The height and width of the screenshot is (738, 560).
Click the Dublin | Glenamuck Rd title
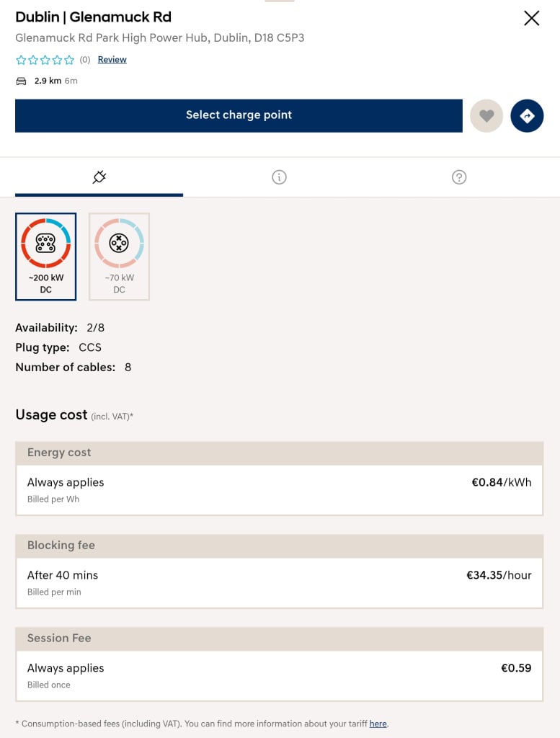(93, 17)
